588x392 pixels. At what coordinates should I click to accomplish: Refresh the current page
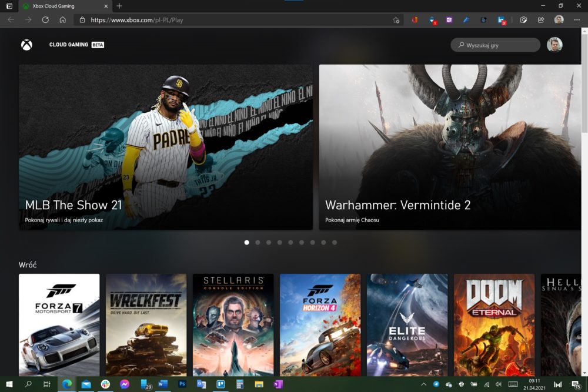45,20
